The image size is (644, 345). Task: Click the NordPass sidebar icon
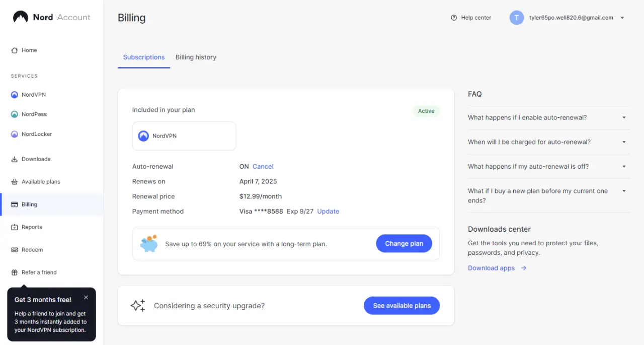click(14, 114)
